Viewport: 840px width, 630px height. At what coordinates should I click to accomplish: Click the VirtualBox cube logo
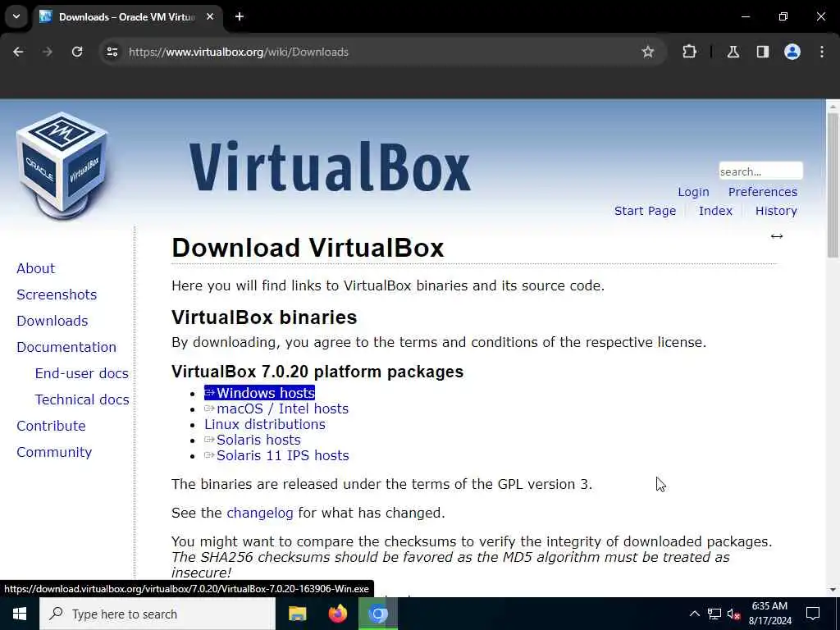[62, 166]
